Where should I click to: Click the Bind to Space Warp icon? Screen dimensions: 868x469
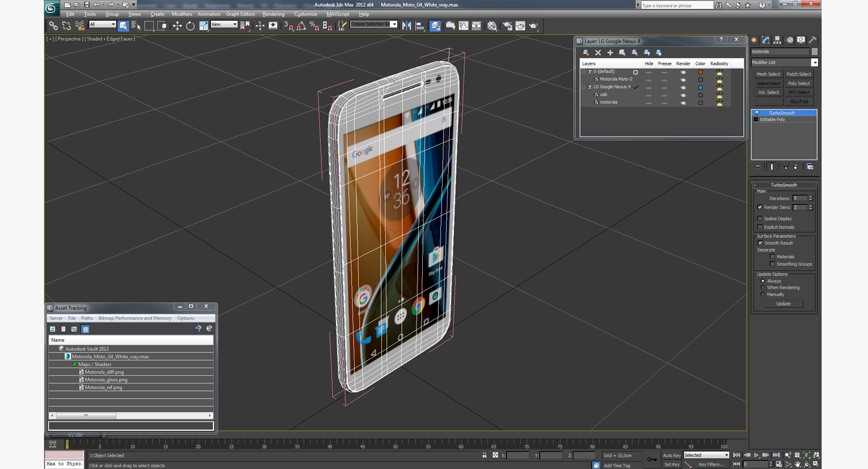click(x=79, y=26)
